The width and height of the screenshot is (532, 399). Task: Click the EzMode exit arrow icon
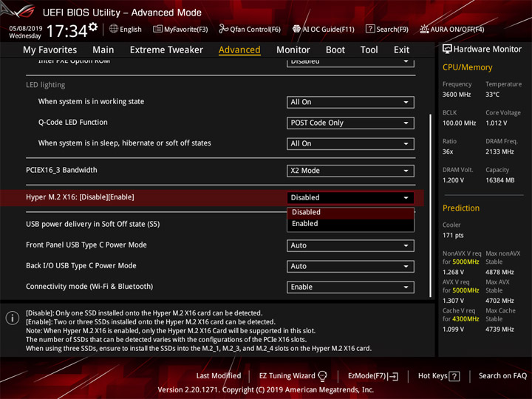click(394, 376)
